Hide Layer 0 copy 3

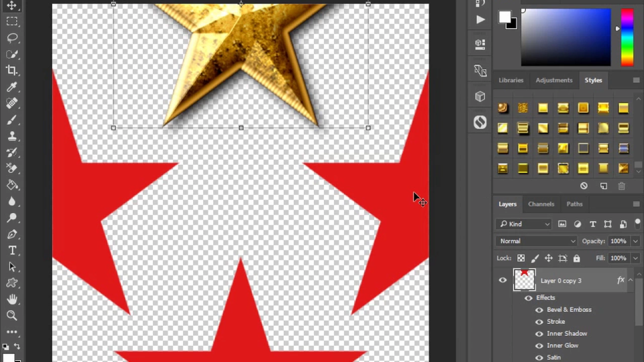(503, 281)
